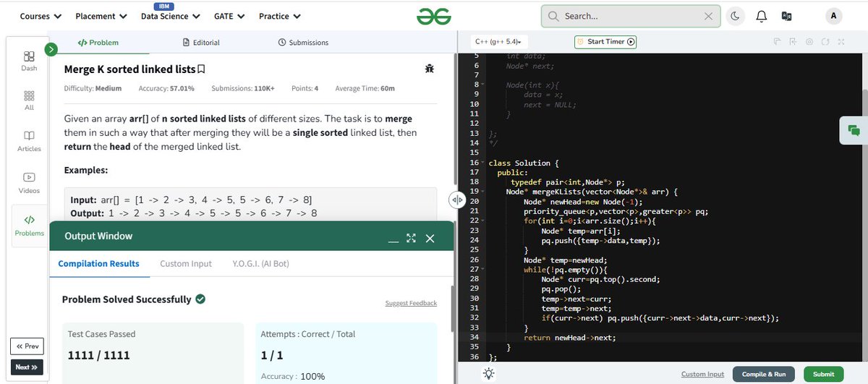The width and height of the screenshot is (868, 384).
Task: Expand the Practice menu
Action: (280, 16)
